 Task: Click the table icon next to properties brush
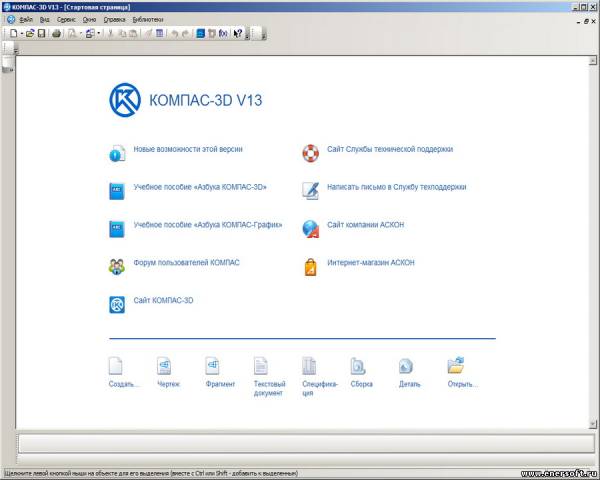160,34
